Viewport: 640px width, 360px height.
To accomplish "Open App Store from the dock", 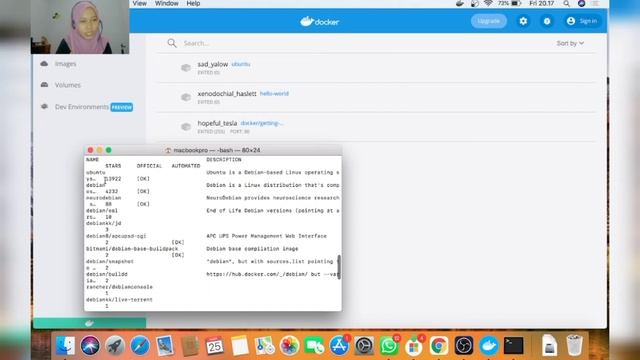I will pyautogui.click(x=339, y=346).
